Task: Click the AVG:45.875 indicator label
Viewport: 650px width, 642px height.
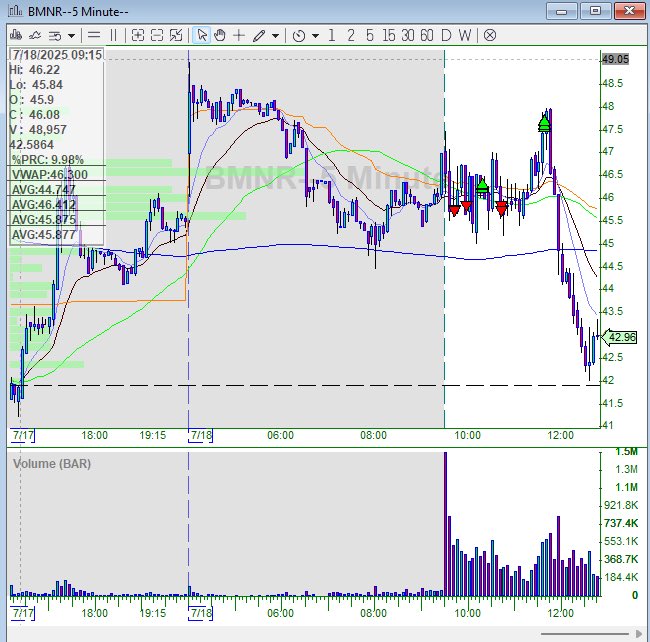Action: coord(44,219)
